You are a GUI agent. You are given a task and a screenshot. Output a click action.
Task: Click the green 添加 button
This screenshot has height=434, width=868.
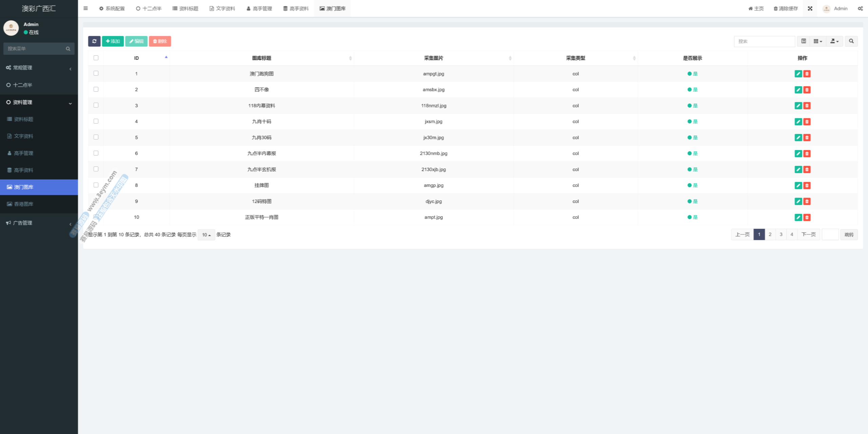[x=113, y=41]
